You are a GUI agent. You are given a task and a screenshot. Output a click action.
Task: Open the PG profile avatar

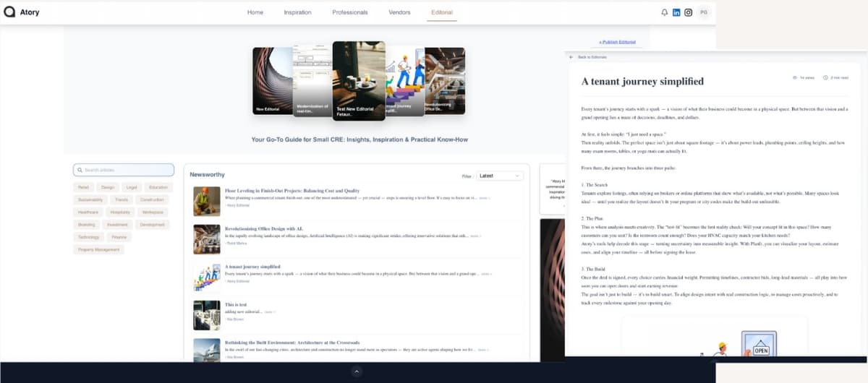(x=704, y=12)
